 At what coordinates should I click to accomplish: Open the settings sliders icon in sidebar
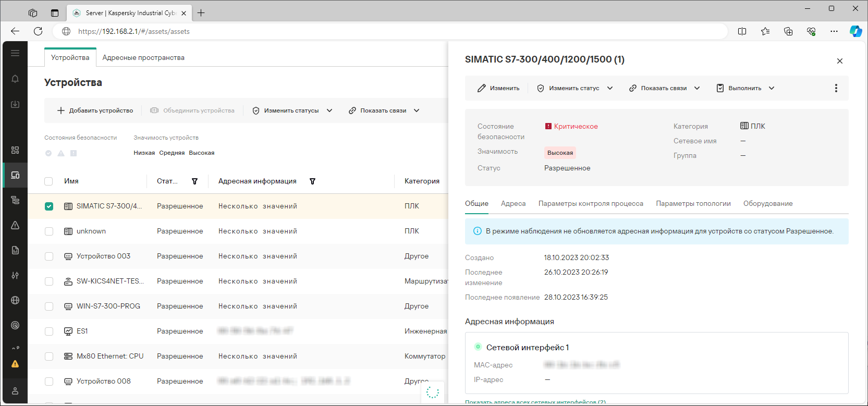tap(15, 275)
